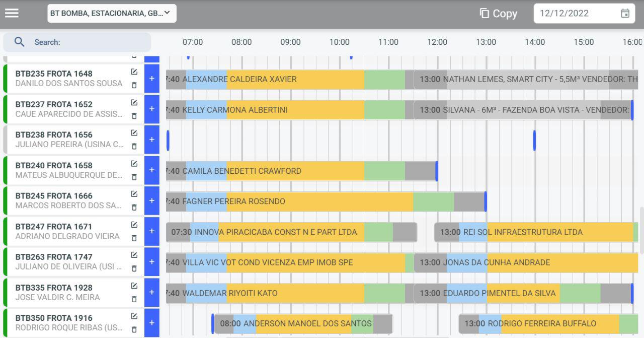Click driver name JOSE VALDIR C. MEIRA
The height and width of the screenshot is (338, 644).
[x=57, y=297]
